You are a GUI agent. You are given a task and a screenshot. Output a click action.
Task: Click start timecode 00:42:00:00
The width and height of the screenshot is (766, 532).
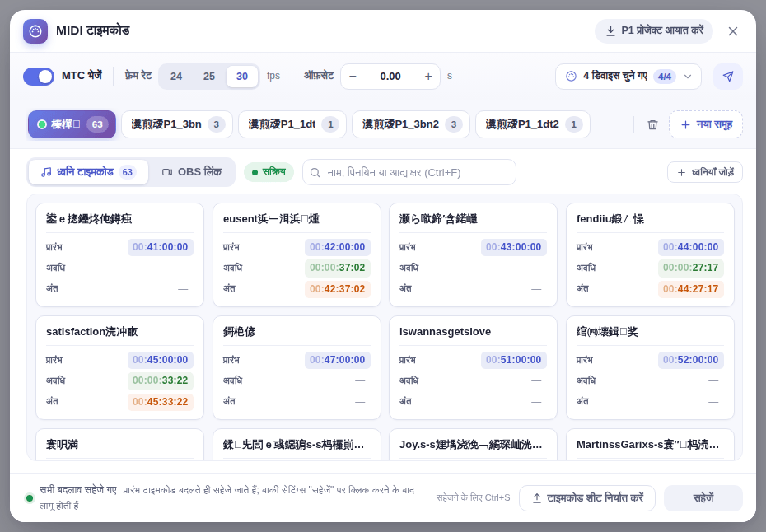(x=338, y=247)
